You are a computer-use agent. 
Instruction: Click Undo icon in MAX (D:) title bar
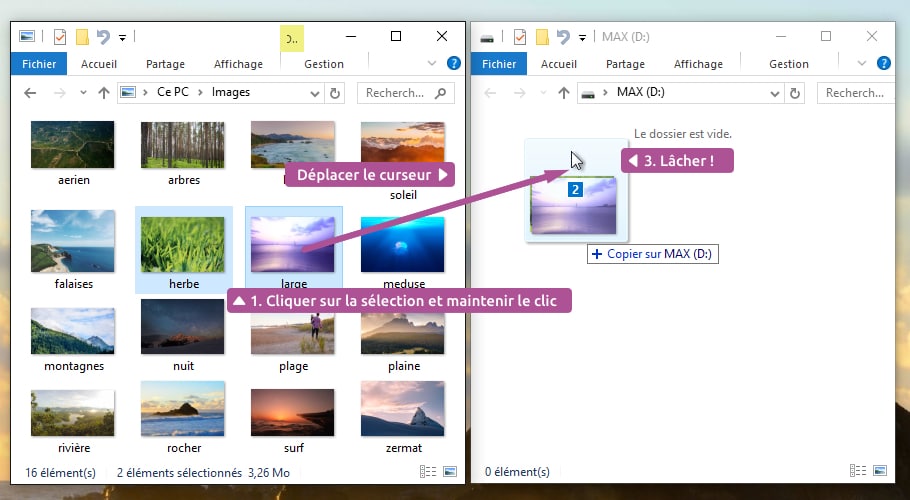(563, 37)
